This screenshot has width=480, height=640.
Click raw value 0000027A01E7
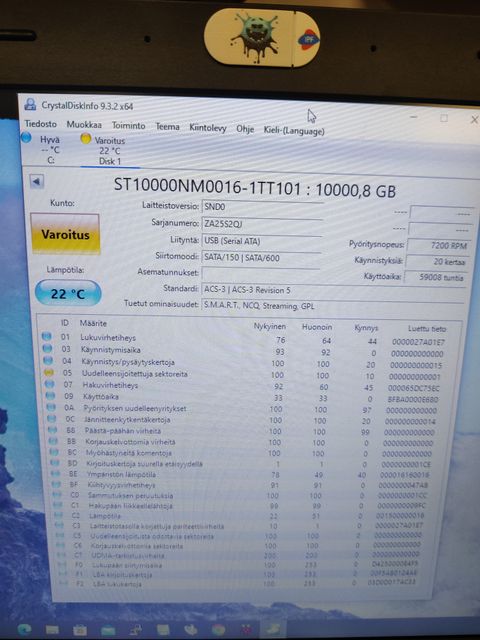tap(418, 342)
